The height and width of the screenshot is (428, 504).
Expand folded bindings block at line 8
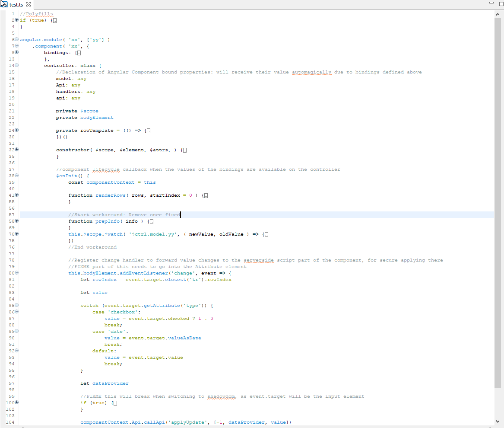[x=17, y=52]
